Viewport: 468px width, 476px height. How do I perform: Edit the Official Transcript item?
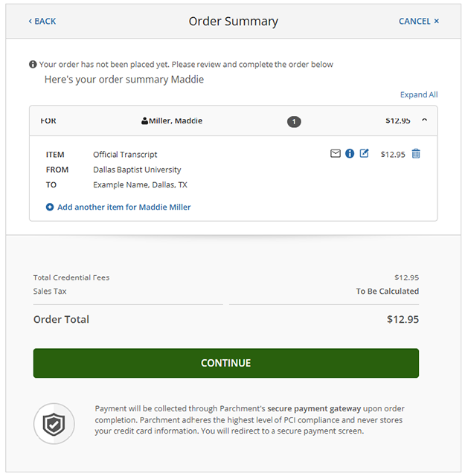point(364,154)
